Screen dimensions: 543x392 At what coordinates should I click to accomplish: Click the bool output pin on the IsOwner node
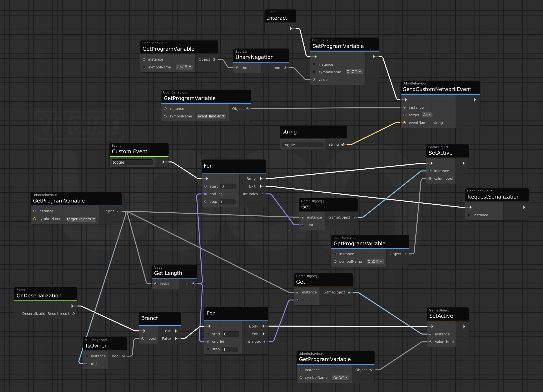123,356
